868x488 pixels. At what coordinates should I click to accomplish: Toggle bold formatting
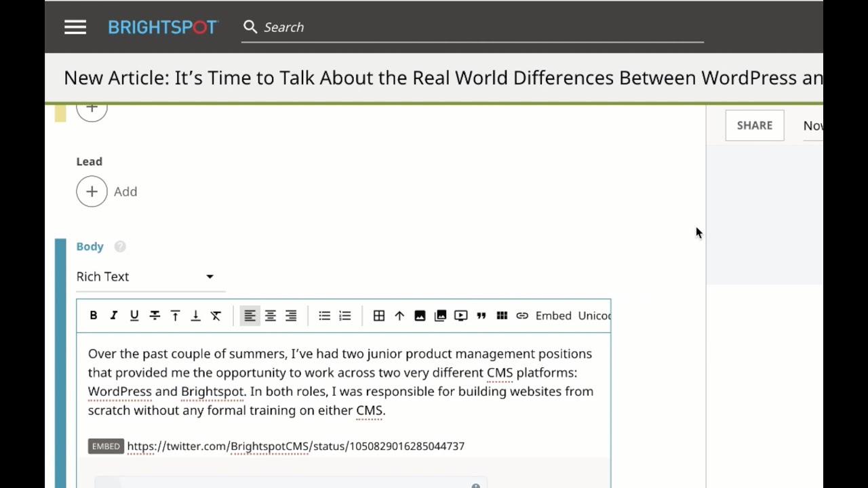(94, 316)
